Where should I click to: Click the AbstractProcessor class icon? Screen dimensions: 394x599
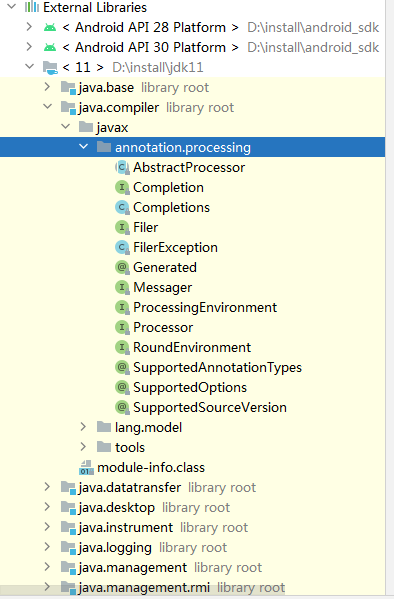click(x=122, y=167)
